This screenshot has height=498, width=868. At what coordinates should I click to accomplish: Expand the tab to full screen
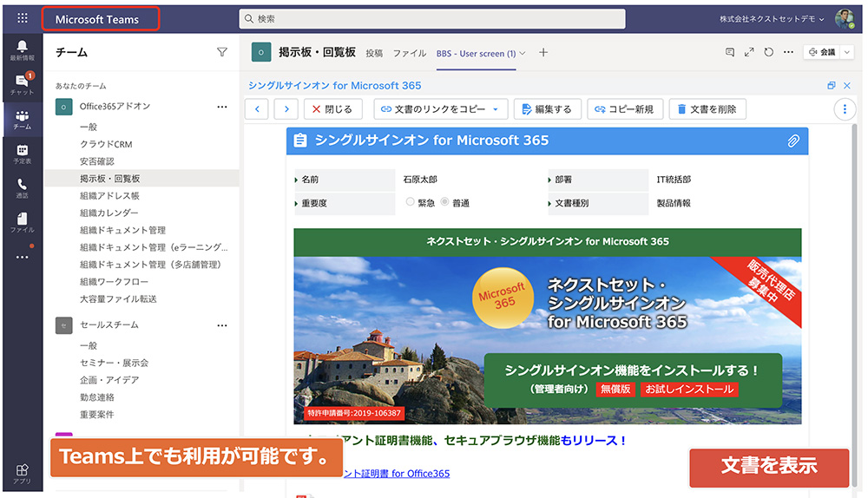click(x=749, y=52)
